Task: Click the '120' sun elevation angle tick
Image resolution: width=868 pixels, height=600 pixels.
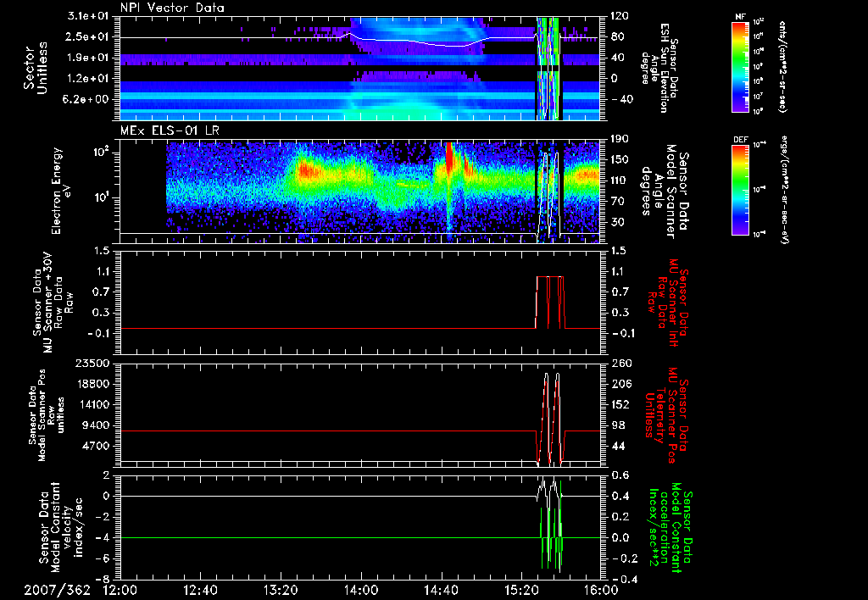Action: click(620, 15)
